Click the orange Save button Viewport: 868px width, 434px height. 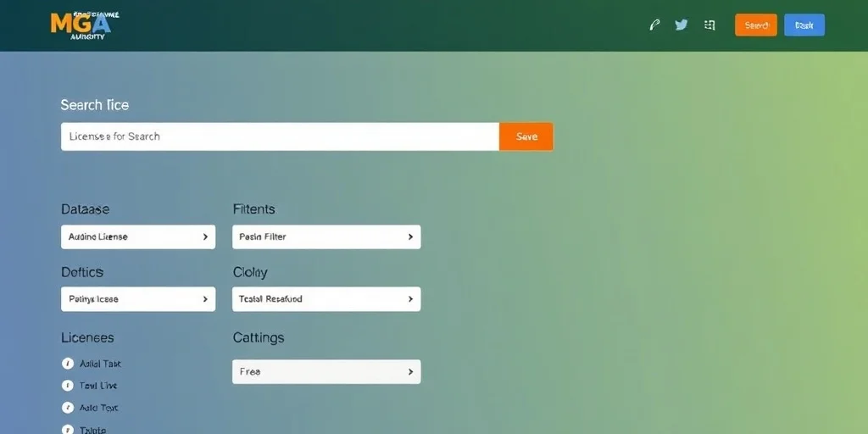pos(526,136)
